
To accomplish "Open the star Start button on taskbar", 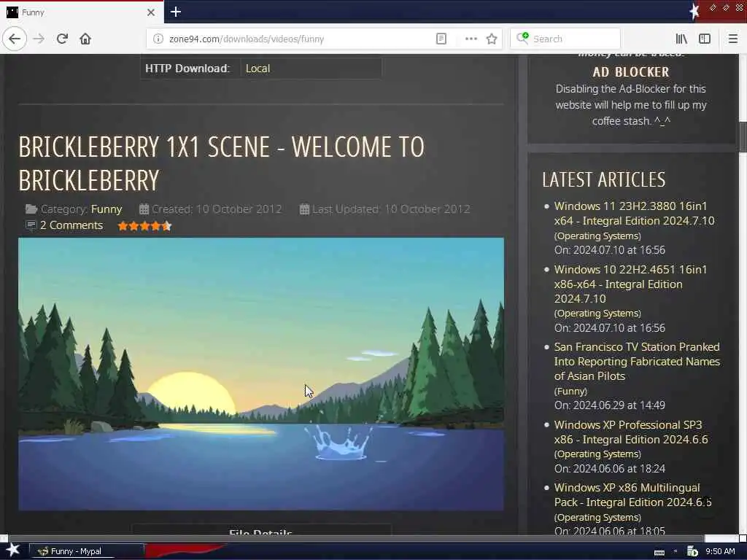I will 13,551.
